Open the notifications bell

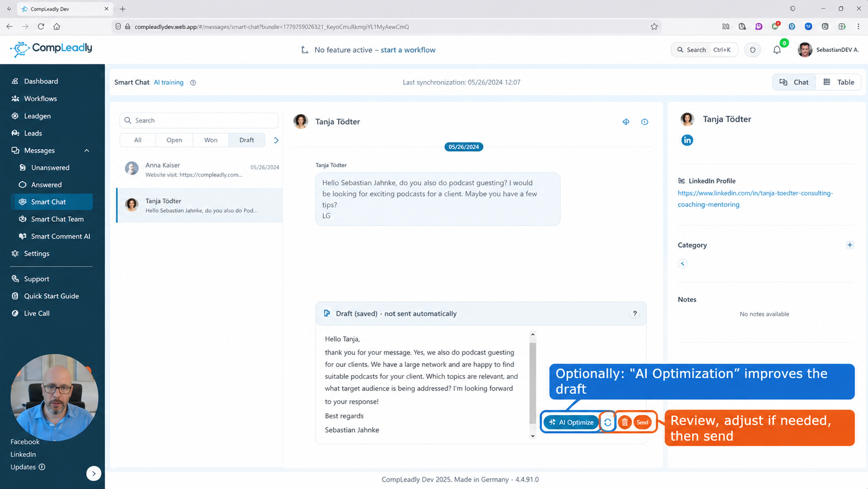tap(777, 50)
